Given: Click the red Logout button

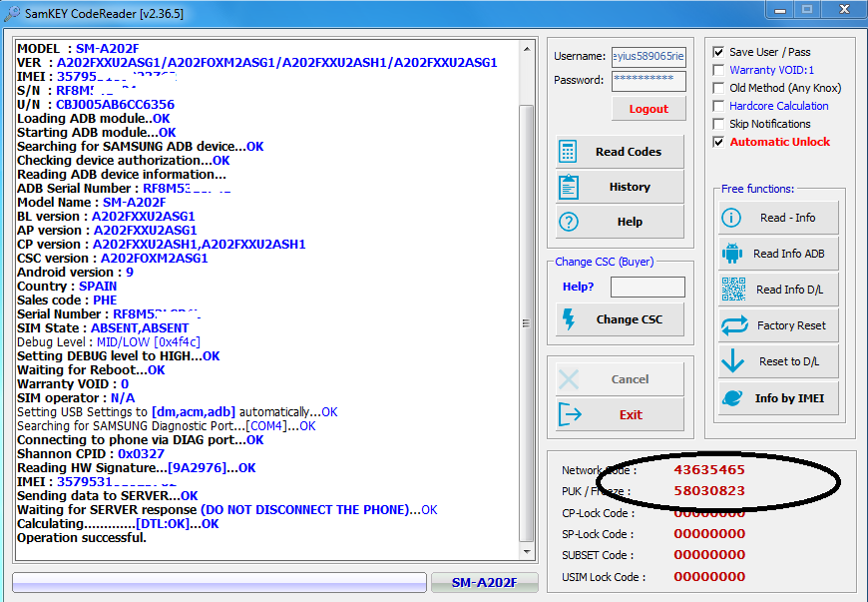Looking at the screenshot, I should [649, 109].
